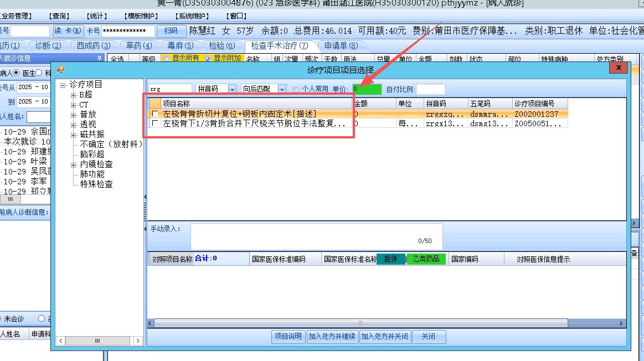Select 肺功能 tree item
644x361 pixels.
click(92, 174)
